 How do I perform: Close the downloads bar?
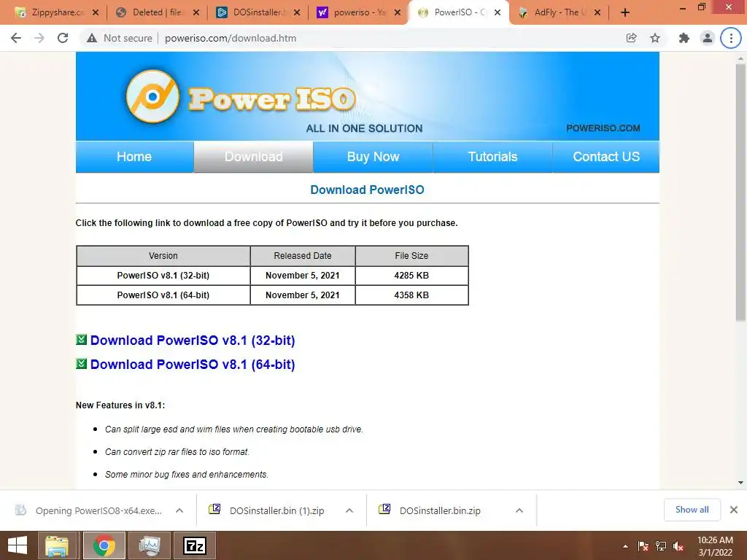(x=734, y=510)
